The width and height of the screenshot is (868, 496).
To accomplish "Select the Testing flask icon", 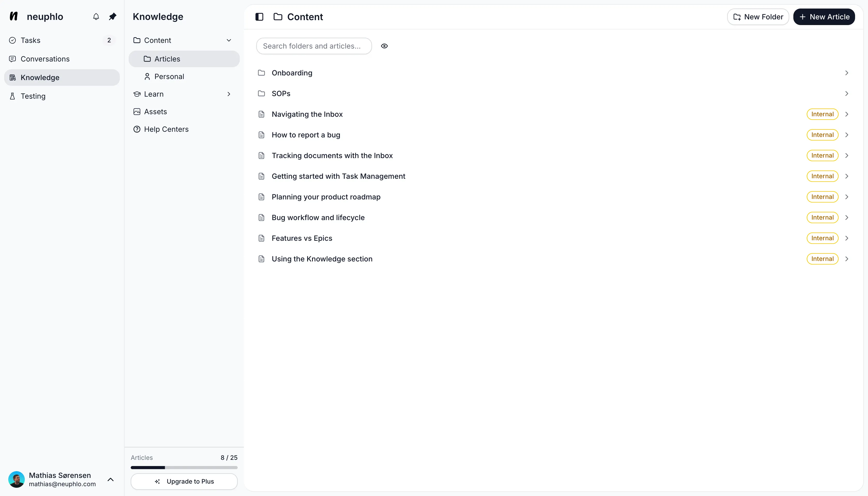I will [12, 96].
